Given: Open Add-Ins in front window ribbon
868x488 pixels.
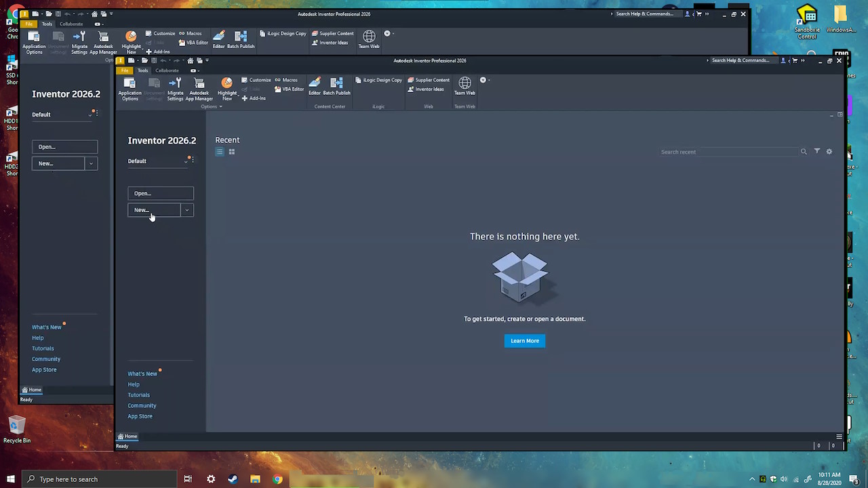Looking at the screenshot, I should [x=254, y=98].
